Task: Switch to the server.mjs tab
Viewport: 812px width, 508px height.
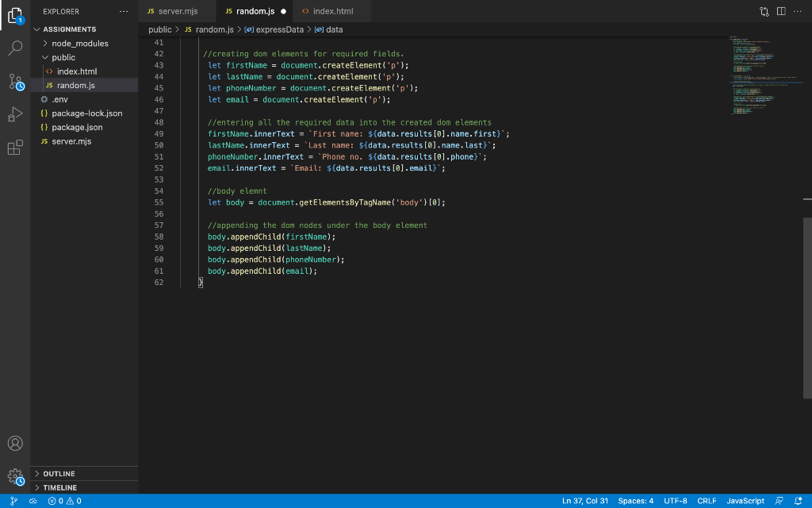Action: tap(177, 11)
